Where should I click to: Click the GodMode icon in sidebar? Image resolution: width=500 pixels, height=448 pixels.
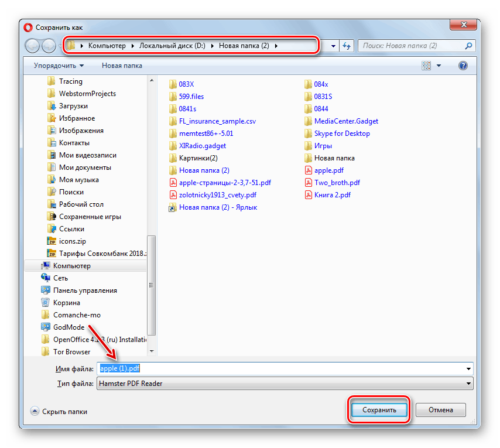[46, 327]
